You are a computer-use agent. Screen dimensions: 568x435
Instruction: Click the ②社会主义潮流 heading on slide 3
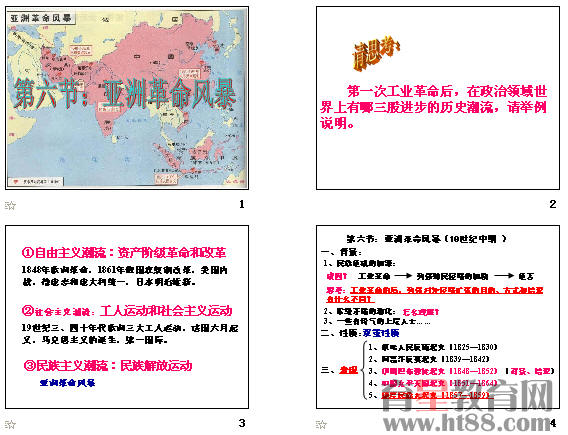coord(127,311)
